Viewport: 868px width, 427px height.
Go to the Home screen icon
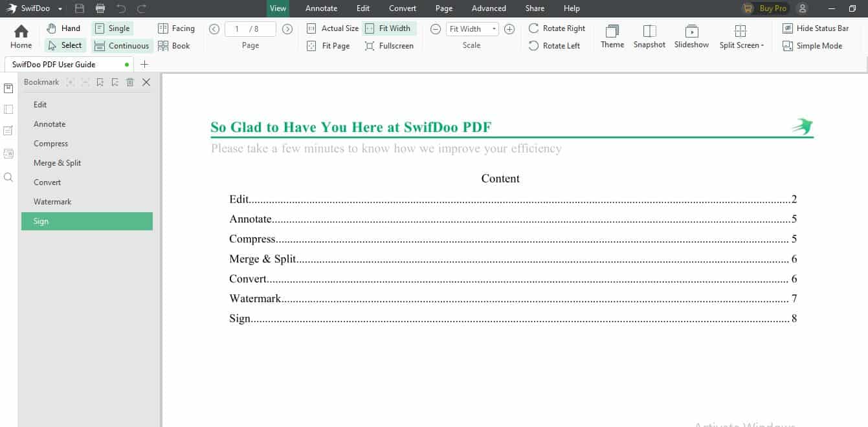21,36
